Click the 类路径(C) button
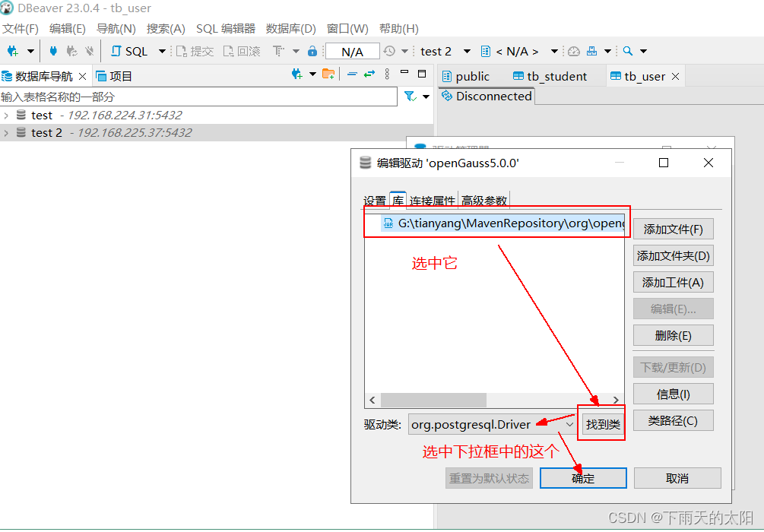 [674, 420]
